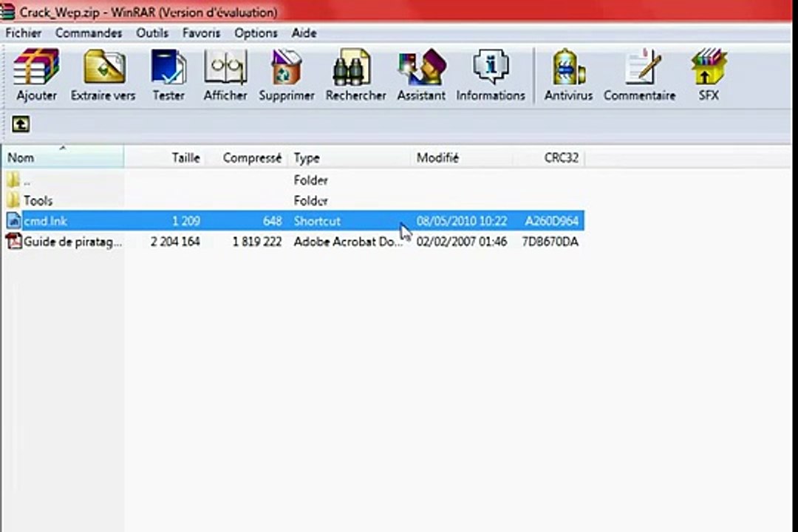Open the Commandes menu
Image resolution: width=798 pixels, height=532 pixels.
pos(89,33)
